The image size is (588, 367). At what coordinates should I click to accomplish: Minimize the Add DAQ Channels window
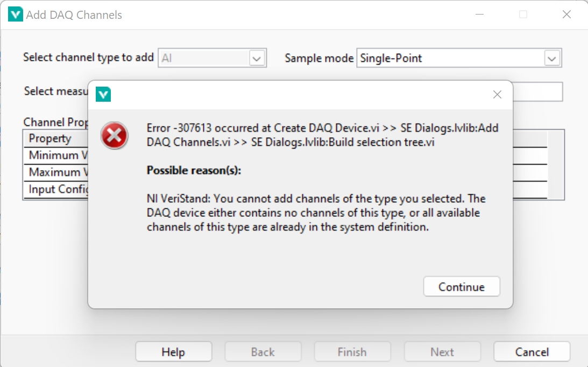coord(480,14)
